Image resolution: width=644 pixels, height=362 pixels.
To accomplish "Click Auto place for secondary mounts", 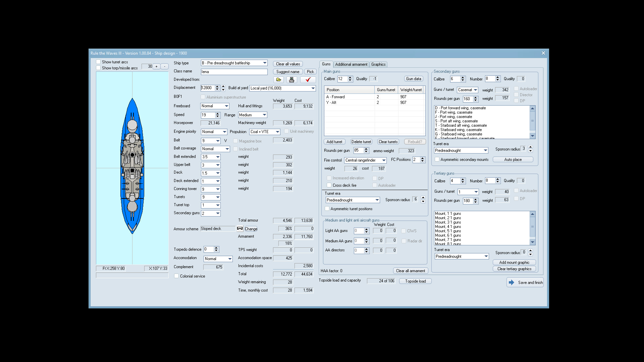I will coord(513,159).
